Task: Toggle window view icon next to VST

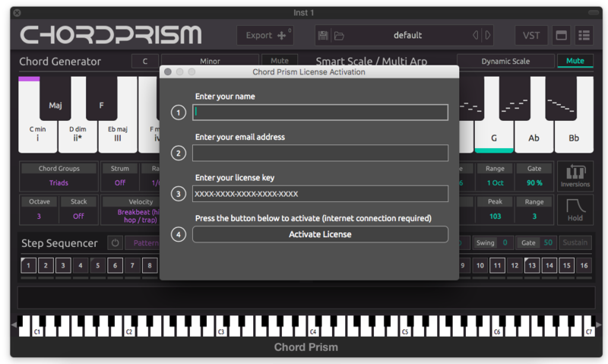Action: (x=561, y=35)
